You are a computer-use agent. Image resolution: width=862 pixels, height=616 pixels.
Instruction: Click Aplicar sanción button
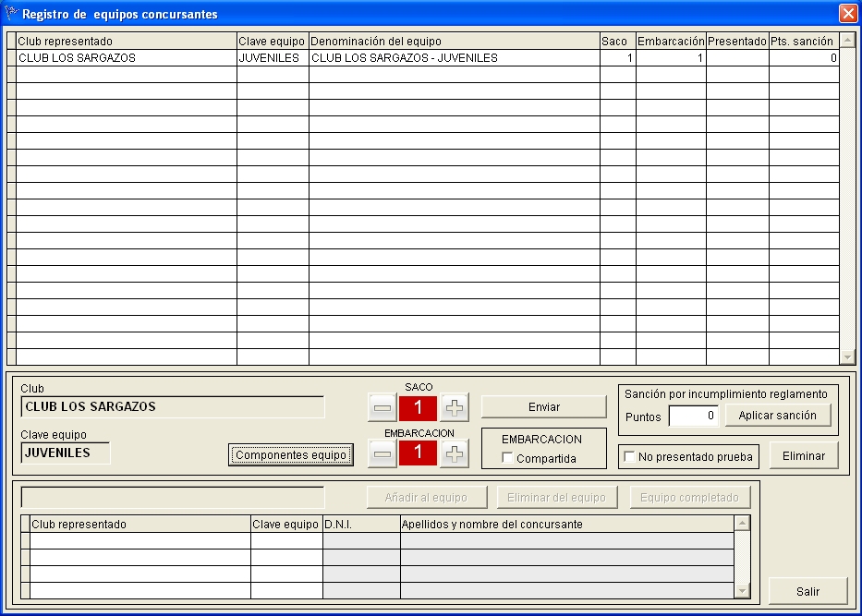coord(777,416)
